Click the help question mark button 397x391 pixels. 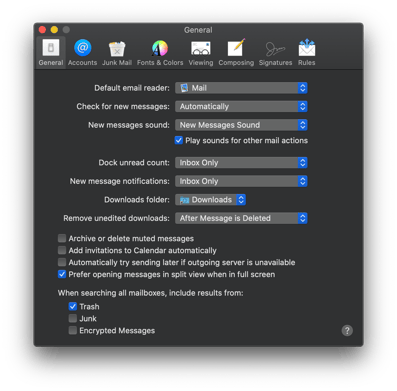pyautogui.click(x=347, y=331)
